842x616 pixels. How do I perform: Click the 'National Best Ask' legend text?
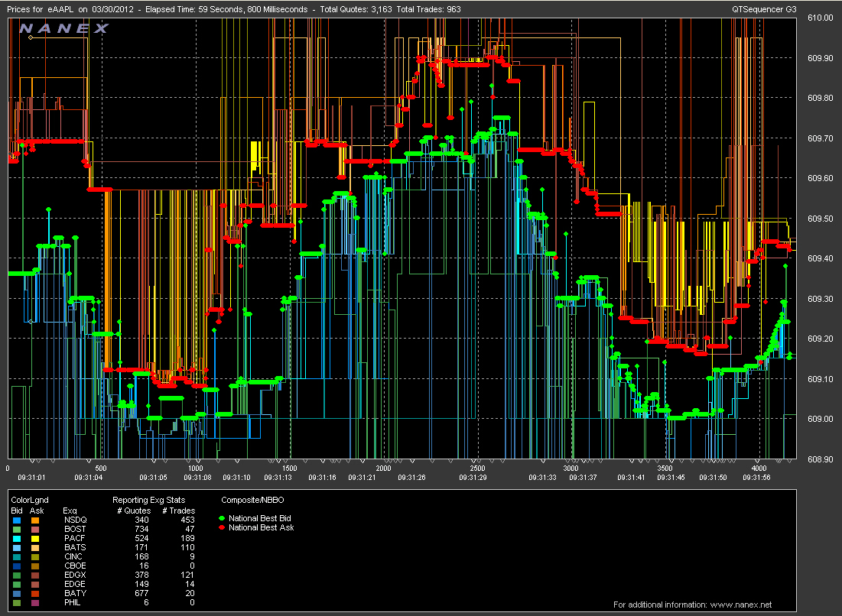[262, 527]
